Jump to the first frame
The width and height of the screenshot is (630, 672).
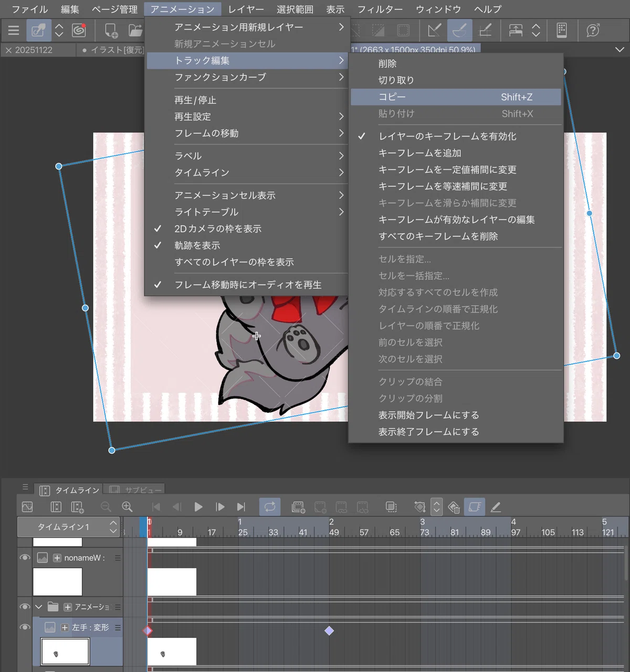(156, 507)
